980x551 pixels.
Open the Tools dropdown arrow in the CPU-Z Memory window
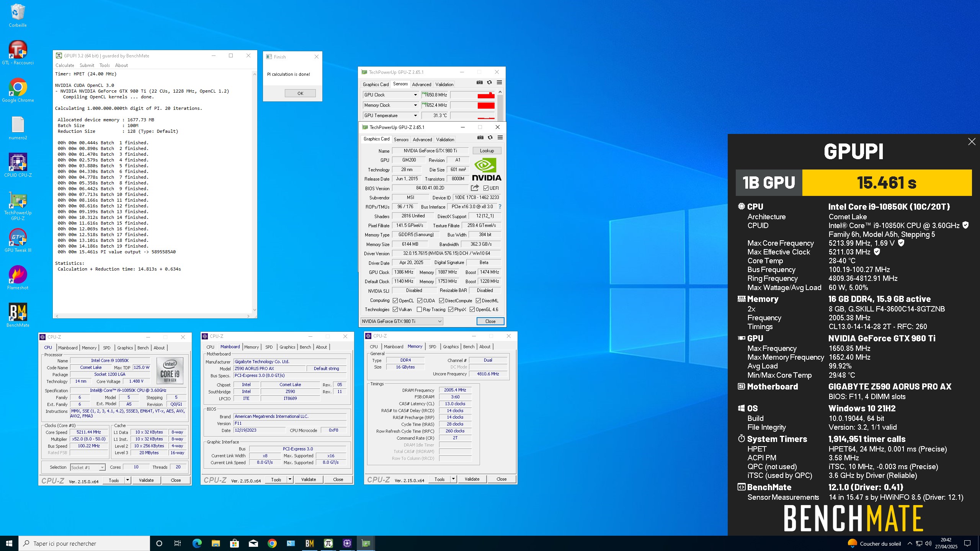click(x=453, y=479)
